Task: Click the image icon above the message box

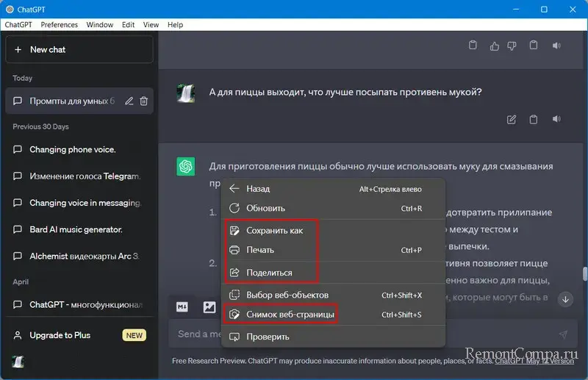Action: (x=209, y=306)
